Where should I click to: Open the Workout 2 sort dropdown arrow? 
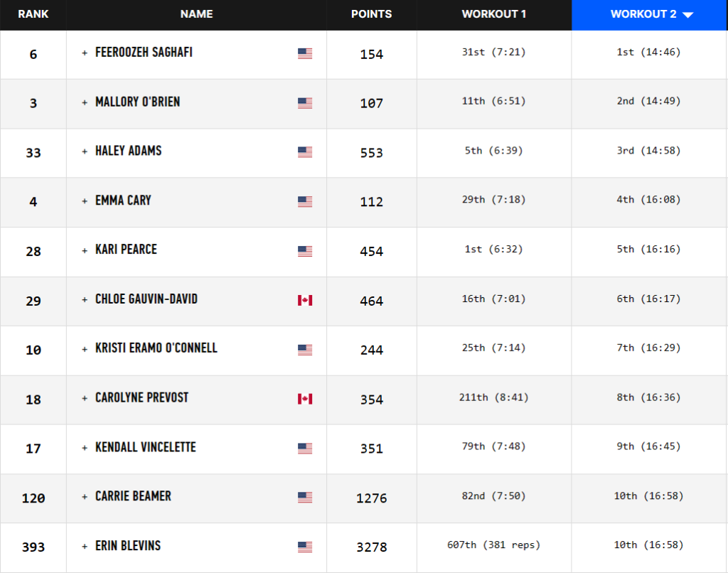(687, 15)
